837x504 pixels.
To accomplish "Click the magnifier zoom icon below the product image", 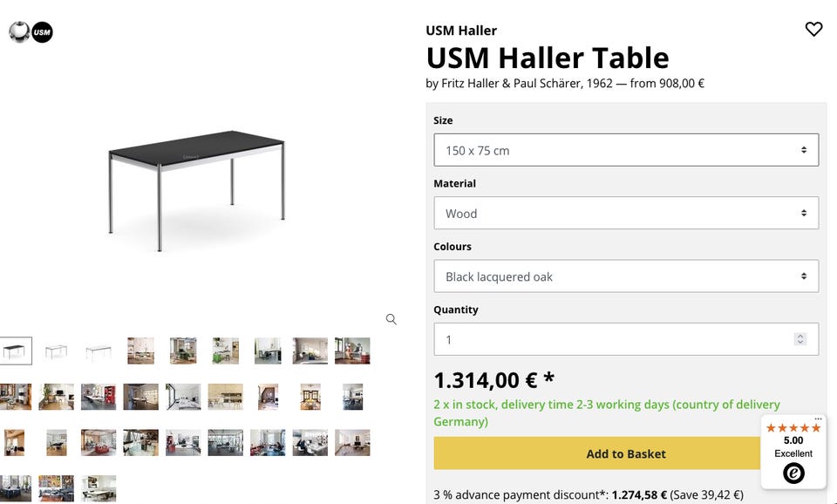I will pos(391,319).
